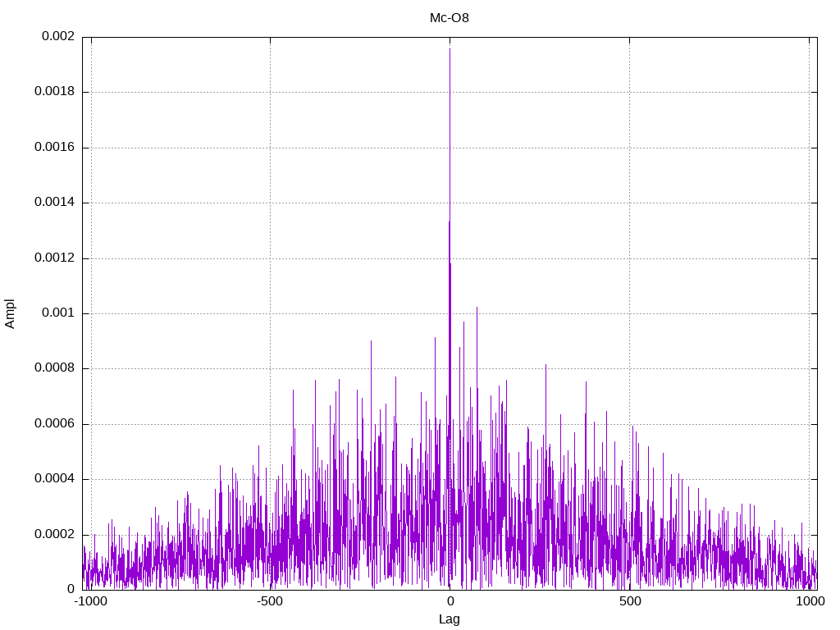Click the -1000 X-axis tick label
The width and height of the screenshot is (840, 630).
[90, 601]
